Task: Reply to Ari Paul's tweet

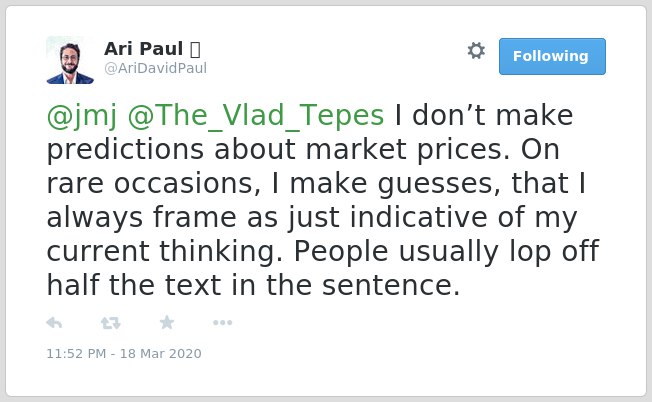Action: pyautogui.click(x=54, y=323)
